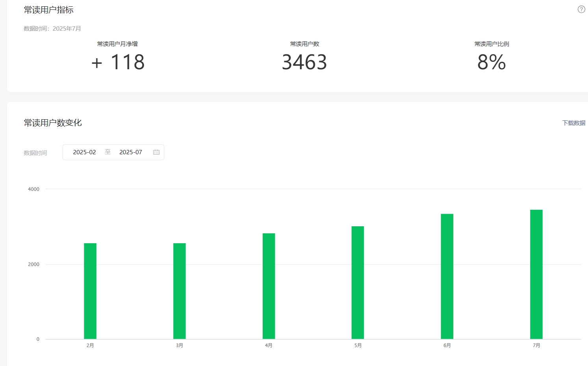Click the 6月 x-axis label
This screenshot has height=366, width=588.
(447, 346)
